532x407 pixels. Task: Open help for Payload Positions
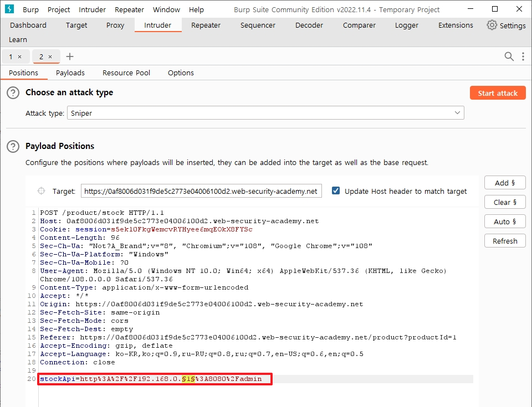pyautogui.click(x=13, y=146)
